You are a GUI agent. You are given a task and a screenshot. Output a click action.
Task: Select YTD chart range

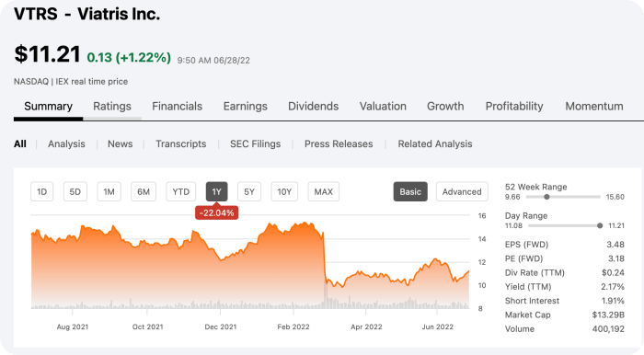tap(180, 191)
